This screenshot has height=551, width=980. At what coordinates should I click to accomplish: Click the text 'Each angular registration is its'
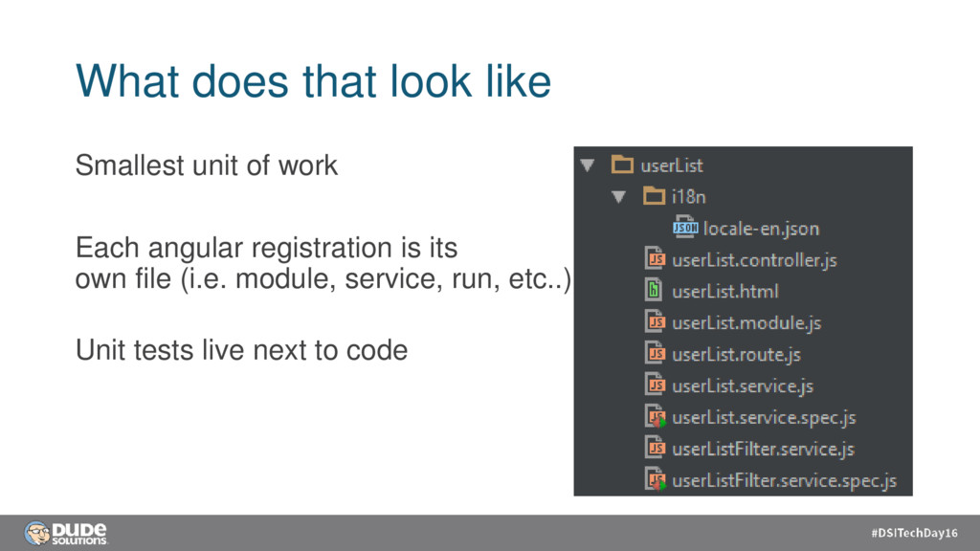point(266,248)
